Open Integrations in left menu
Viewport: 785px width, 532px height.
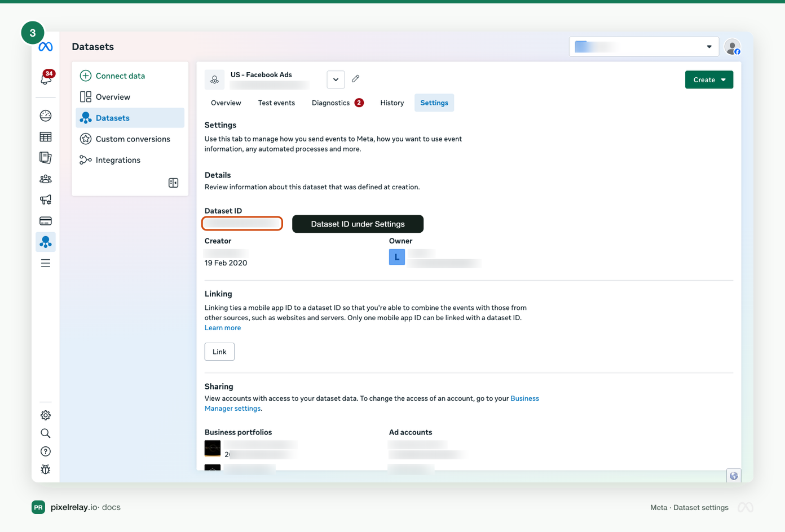[x=130, y=160]
